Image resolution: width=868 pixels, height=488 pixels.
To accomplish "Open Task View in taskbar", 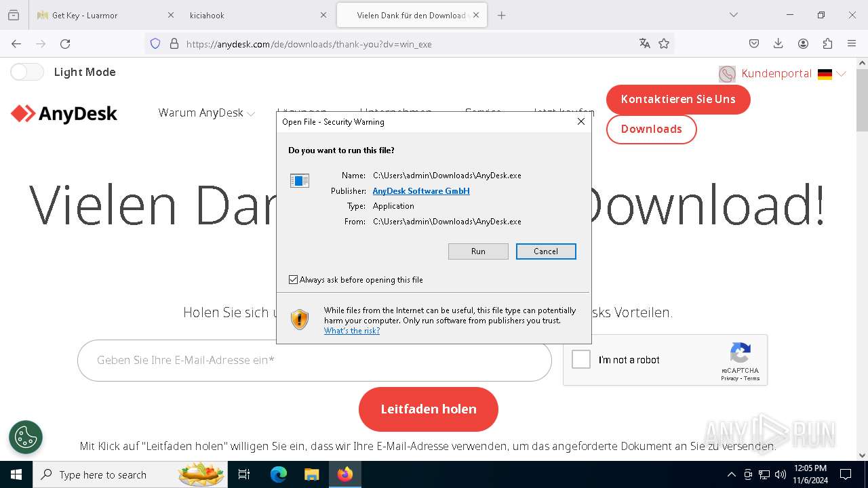I will click(244, 474).
